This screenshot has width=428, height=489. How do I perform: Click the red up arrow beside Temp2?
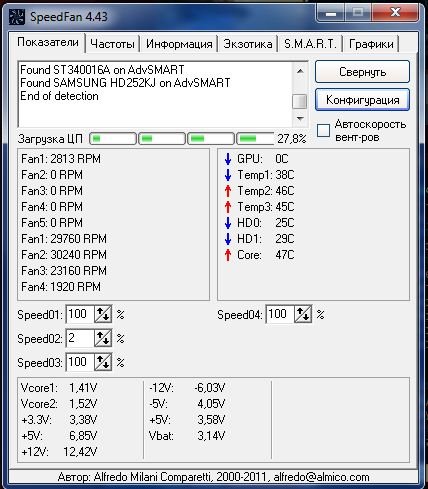228,191
